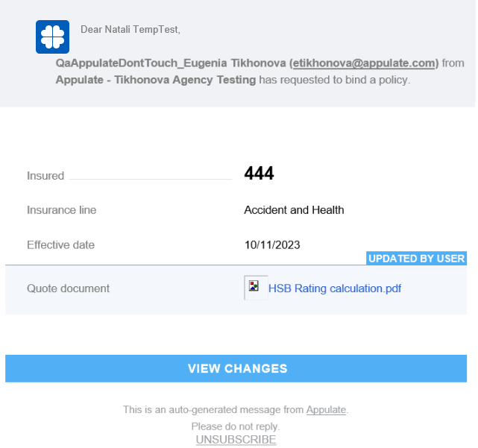Click the sender name QaAppulateDontTouch_Eugenia Tikhonova
The width and height of the screenshot is (478, 448).
[170, 63]
